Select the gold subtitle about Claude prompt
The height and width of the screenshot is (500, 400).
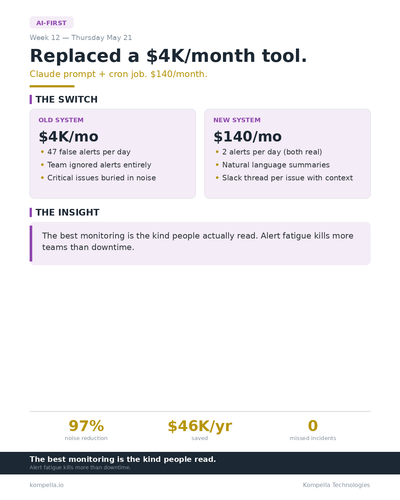[118, 74]
